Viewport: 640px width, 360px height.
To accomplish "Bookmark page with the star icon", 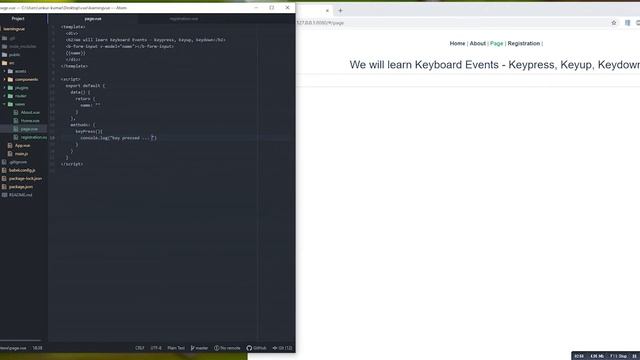I will pos(614,23).
